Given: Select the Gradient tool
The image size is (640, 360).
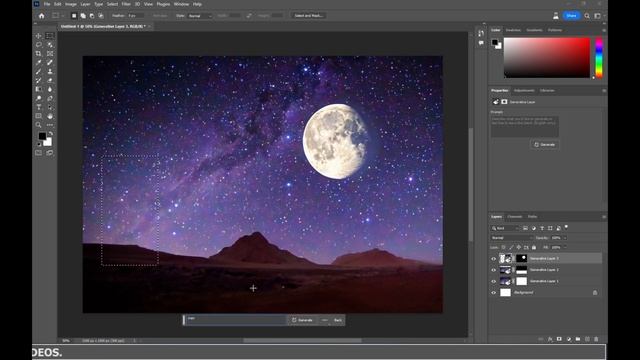Looking at the screenshot, I should point(38,89).
